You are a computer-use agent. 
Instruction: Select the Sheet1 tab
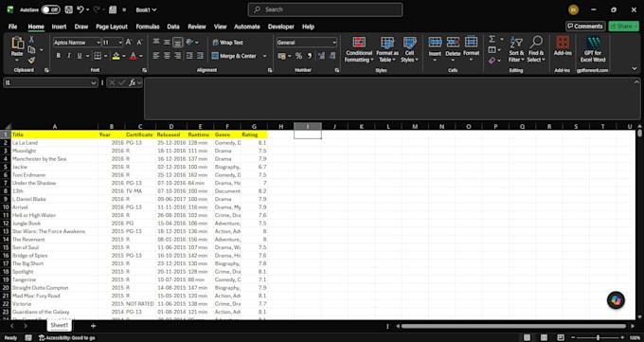[x=59, y=325]
